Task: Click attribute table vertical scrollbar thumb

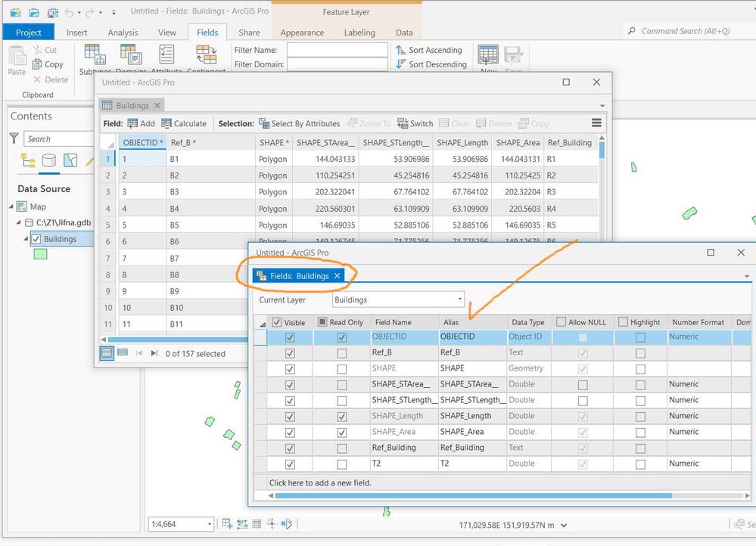Action: pos(602,150)
